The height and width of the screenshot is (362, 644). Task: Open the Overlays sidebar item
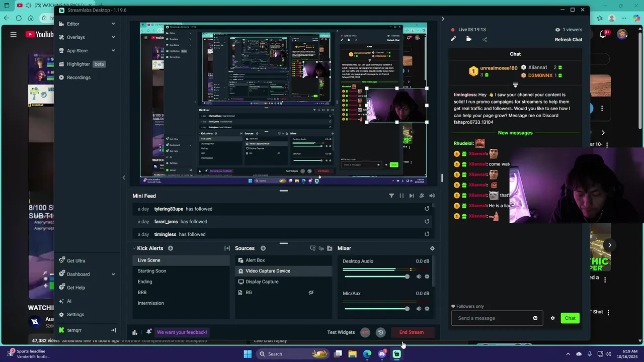(x=75, y=37)
